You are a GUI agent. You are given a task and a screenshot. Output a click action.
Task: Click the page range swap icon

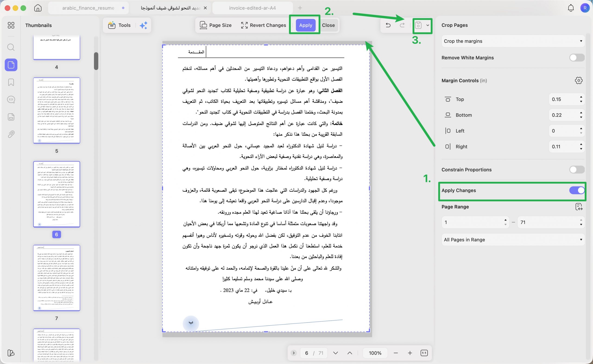click(x=579, y=207)
